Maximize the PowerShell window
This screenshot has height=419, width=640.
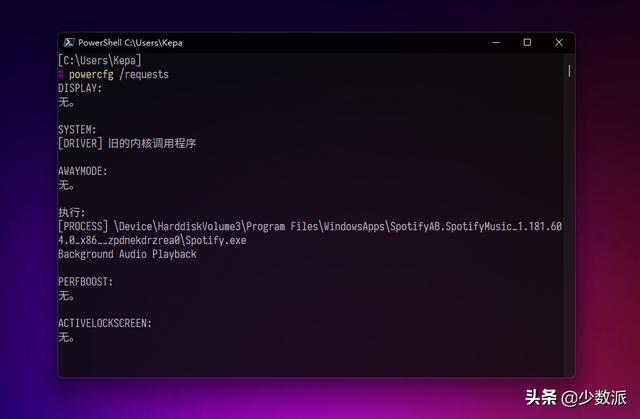tap(527, 42)
